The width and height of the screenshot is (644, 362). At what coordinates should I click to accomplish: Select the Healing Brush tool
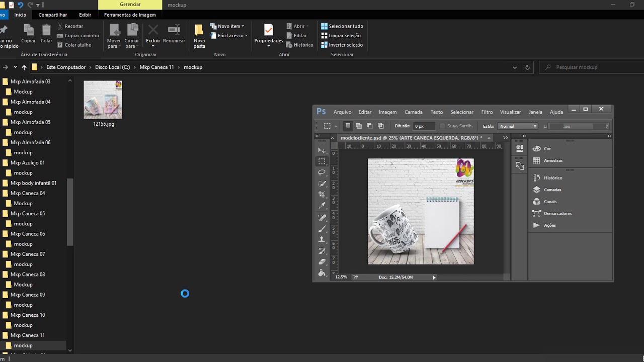tap(322, 218)
